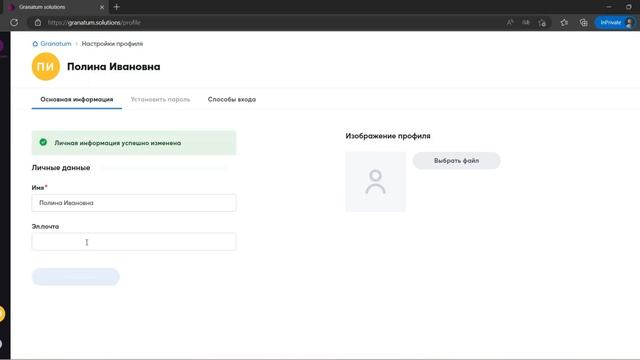Click the Granatum solutions tab title
The image size is (640, 360).
[x=42, y=7]
